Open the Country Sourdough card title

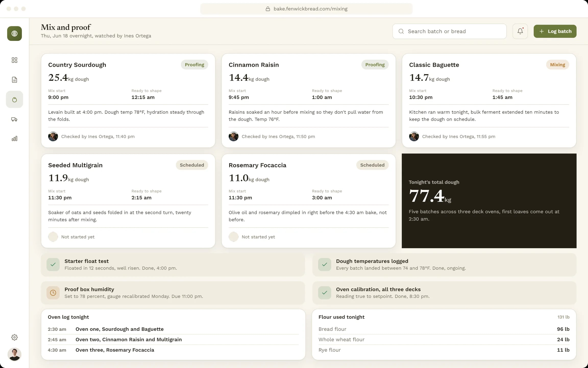77,65
